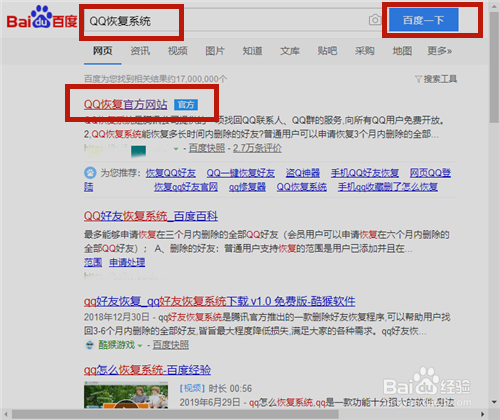Click recommended search qq修复器
500x420 pixels.
(247, 187)
